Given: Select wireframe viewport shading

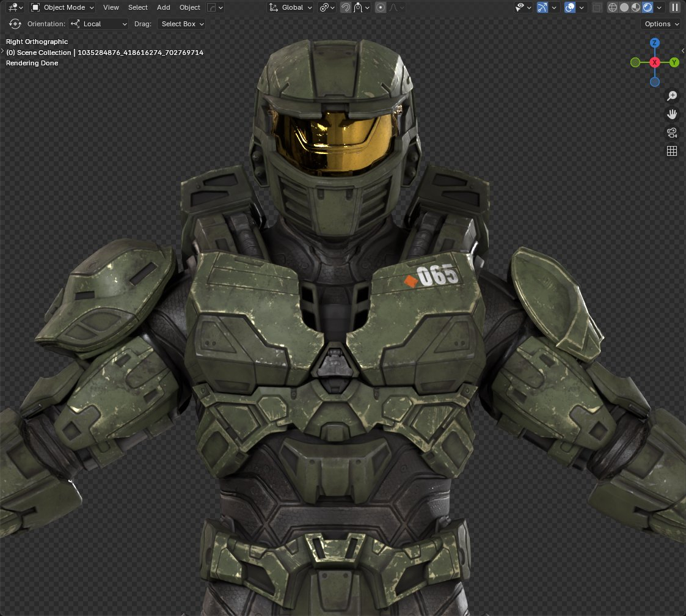Looking at the screenshot, I should click(613, 7).
